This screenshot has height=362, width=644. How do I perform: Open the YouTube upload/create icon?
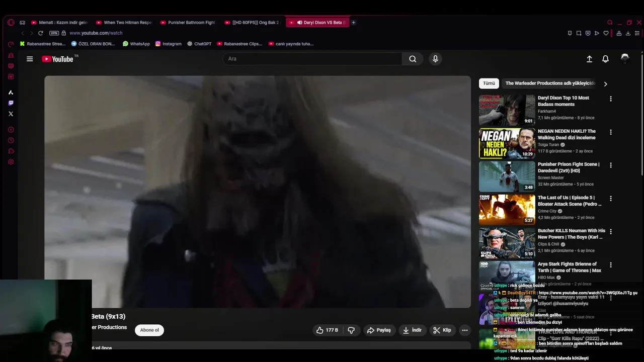click(x=589, y=59)
